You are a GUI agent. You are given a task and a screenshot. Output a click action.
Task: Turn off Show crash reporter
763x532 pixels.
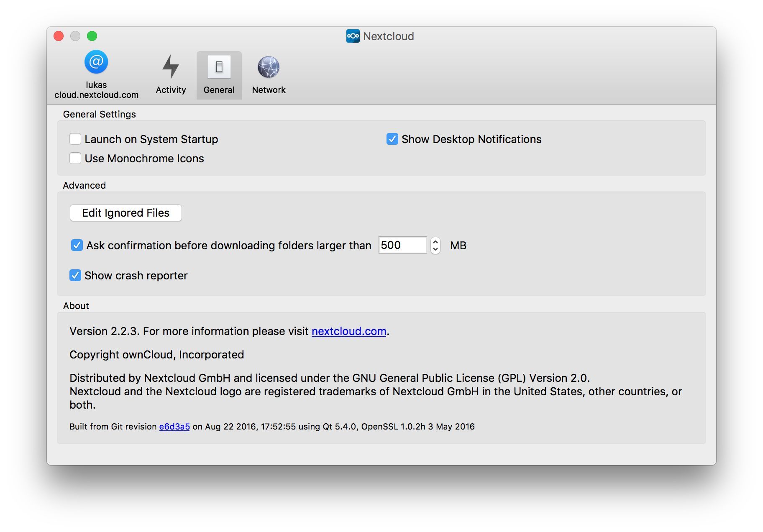tap(75, 276)
